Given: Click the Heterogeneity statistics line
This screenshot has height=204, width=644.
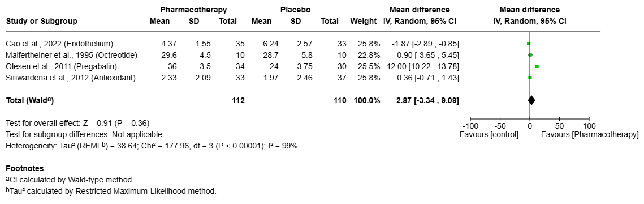Looking at the screenshot, I should point(152,146).
